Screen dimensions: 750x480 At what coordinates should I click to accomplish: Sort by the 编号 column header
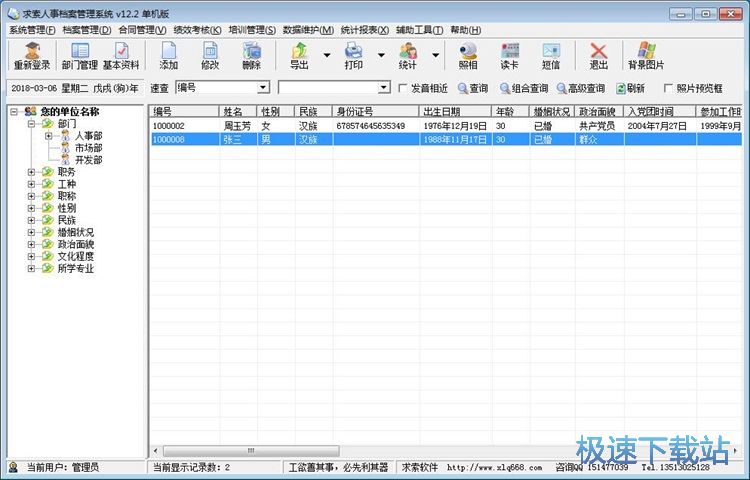[x=184, y=112]
